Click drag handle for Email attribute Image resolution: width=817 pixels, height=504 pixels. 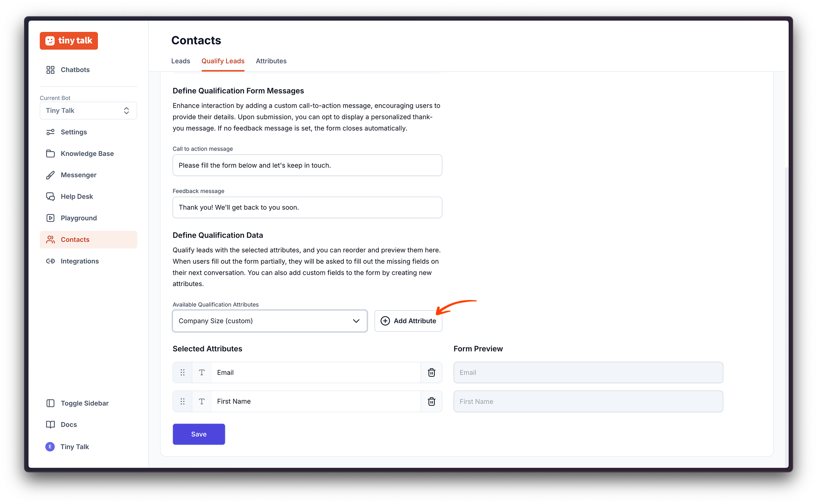[182, 373]
